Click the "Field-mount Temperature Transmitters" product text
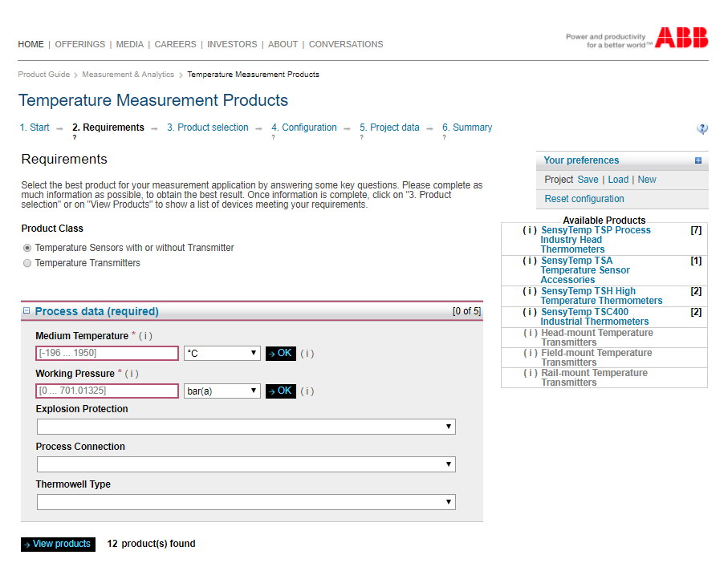The height and width of the screenshot is (563, 728). (596, 358)
